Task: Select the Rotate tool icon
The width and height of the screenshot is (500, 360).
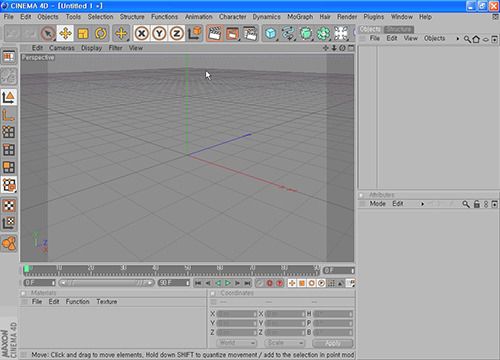Action: pos(101,33)
